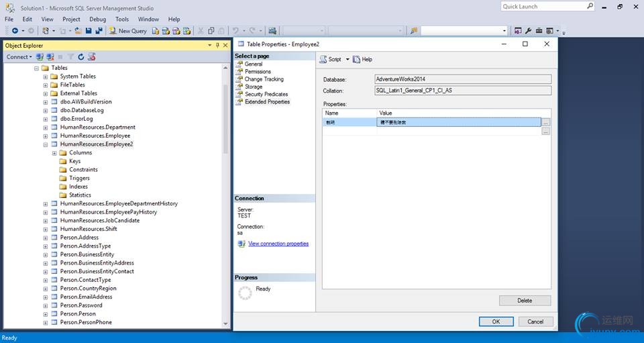Click the New Query toolbar button
644x343 pixels.
click(x=128, y=31)
